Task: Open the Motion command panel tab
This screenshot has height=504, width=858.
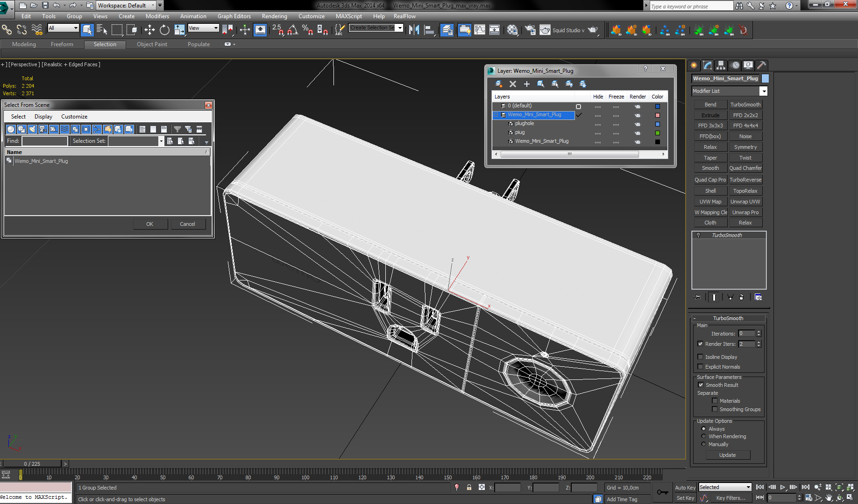Action: tap(735, 65)
